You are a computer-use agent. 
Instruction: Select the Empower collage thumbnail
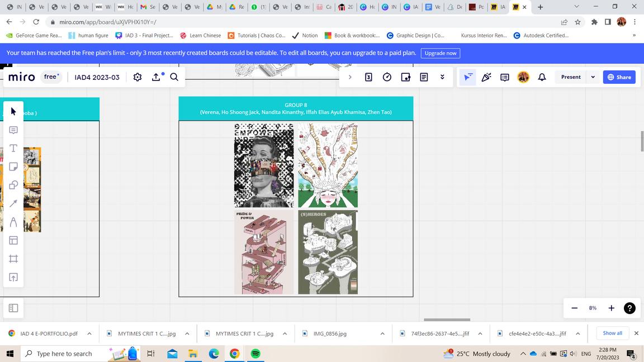(x=264, y=165)
